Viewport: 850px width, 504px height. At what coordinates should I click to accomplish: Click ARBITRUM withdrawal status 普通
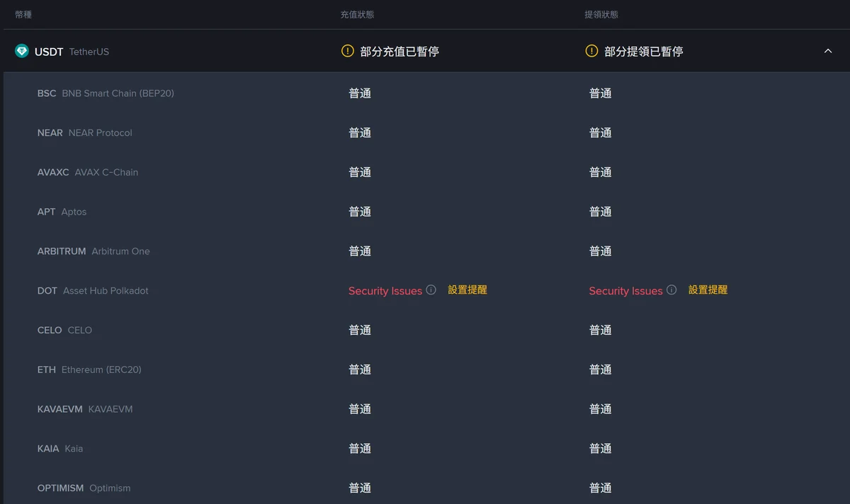click(x=601, y=251)
